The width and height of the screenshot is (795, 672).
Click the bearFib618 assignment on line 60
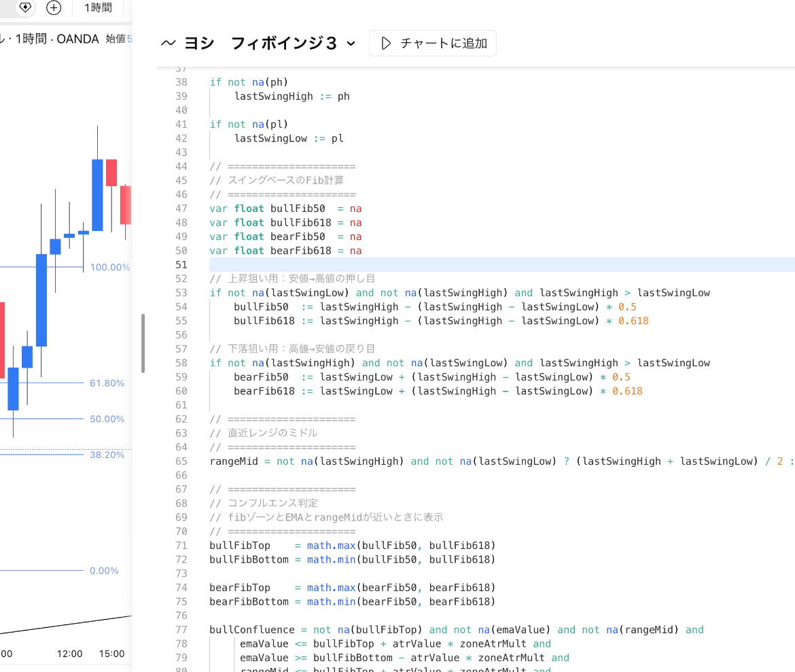pos(438,391)
